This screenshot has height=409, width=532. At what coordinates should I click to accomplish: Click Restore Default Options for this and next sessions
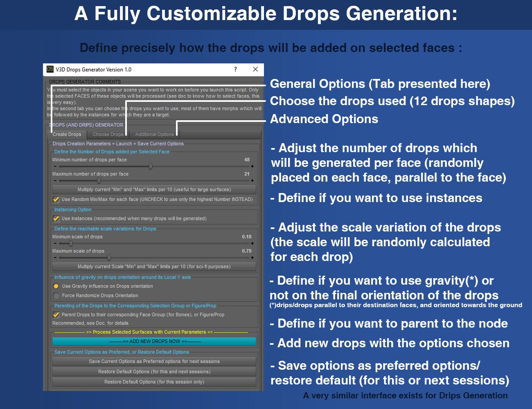154,371
